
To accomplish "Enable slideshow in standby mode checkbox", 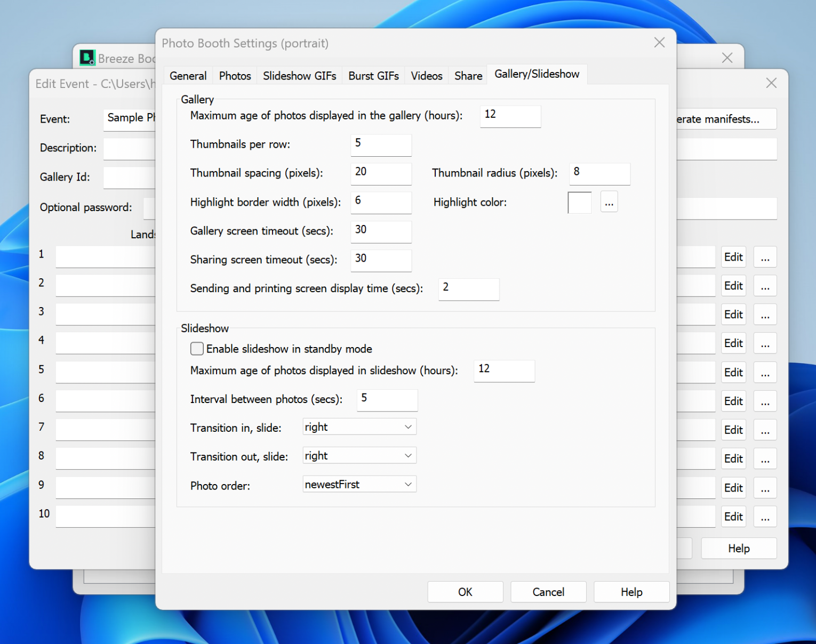I will coord(197,349).
